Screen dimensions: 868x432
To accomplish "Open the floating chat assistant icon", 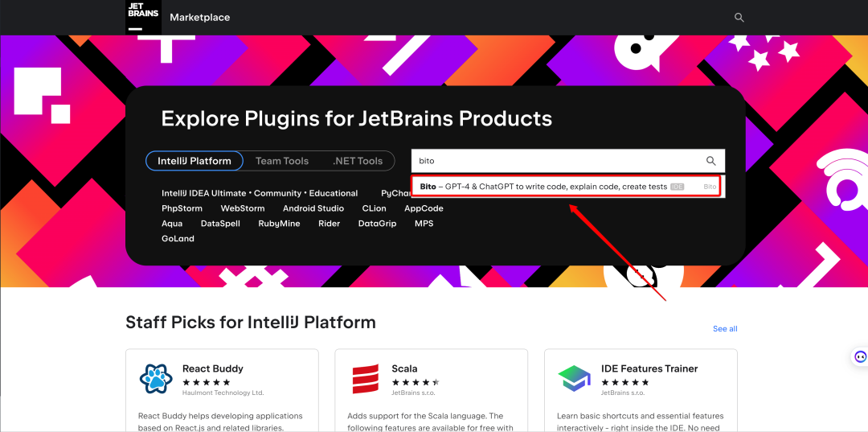I will pyautogui.click(x=860, y=356).
